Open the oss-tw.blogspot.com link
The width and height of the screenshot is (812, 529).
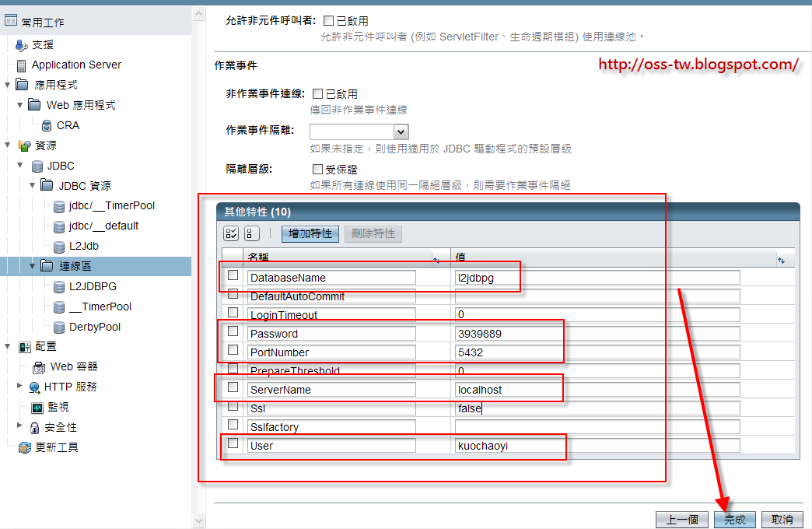[x=698, y=64]
